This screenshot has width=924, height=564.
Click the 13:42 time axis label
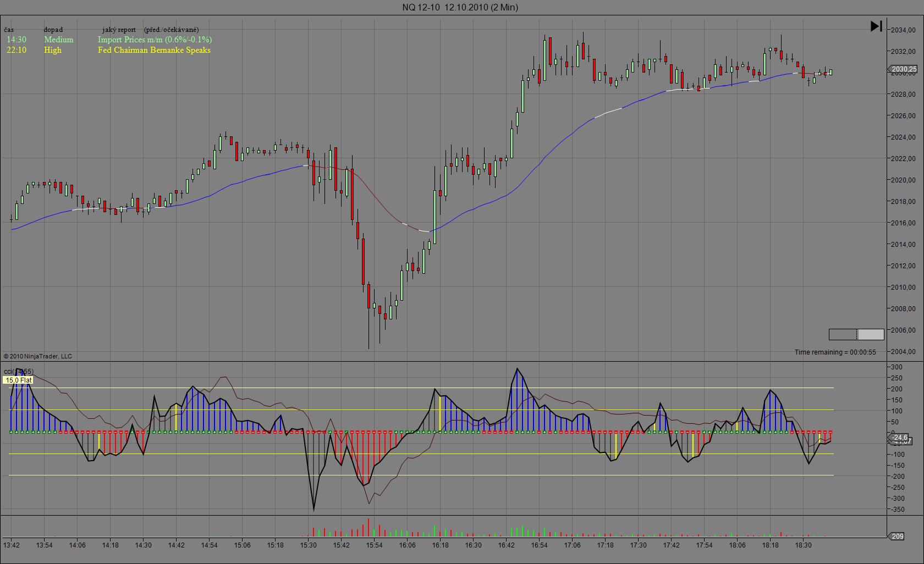click(12, 545)
